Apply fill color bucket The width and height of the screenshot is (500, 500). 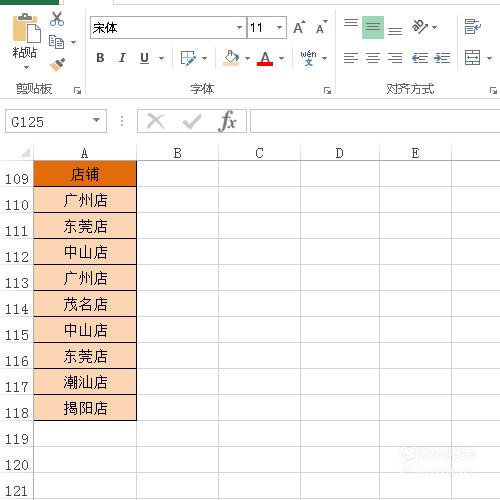pyautogui.click(x=232, y=58)
